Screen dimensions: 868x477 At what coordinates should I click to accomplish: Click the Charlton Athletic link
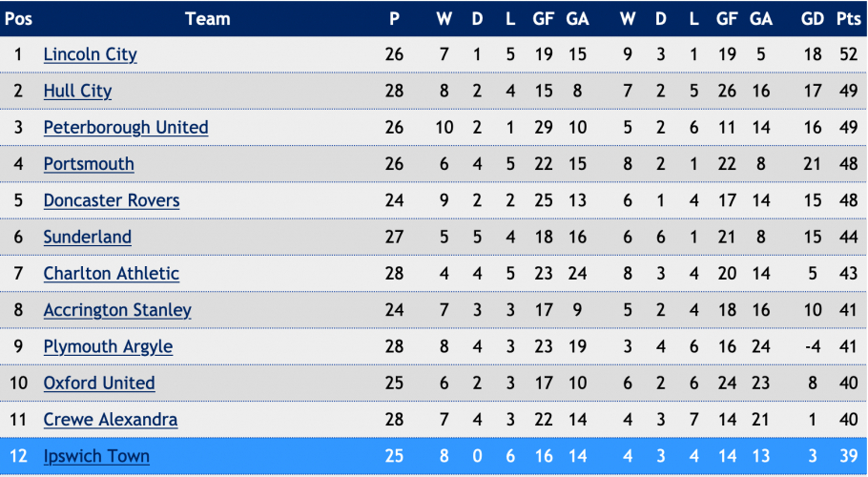tap(112, 274)
